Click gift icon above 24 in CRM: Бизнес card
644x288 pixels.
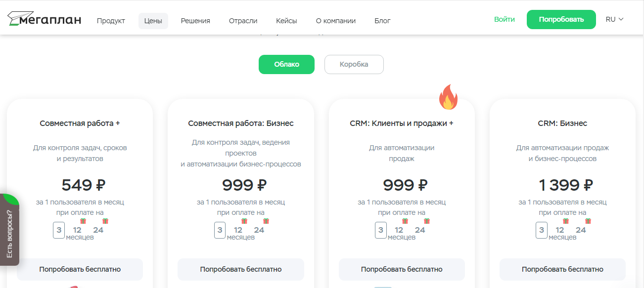coord(588,221)
